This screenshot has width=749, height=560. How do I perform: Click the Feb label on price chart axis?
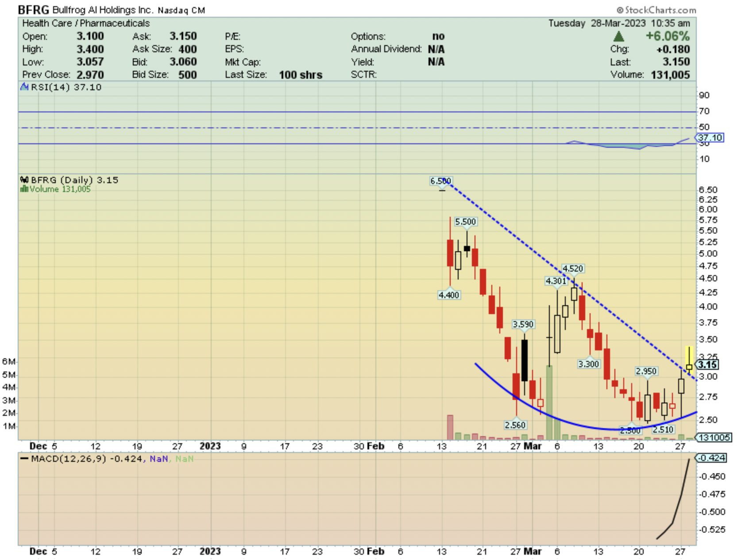coord(375,446)
